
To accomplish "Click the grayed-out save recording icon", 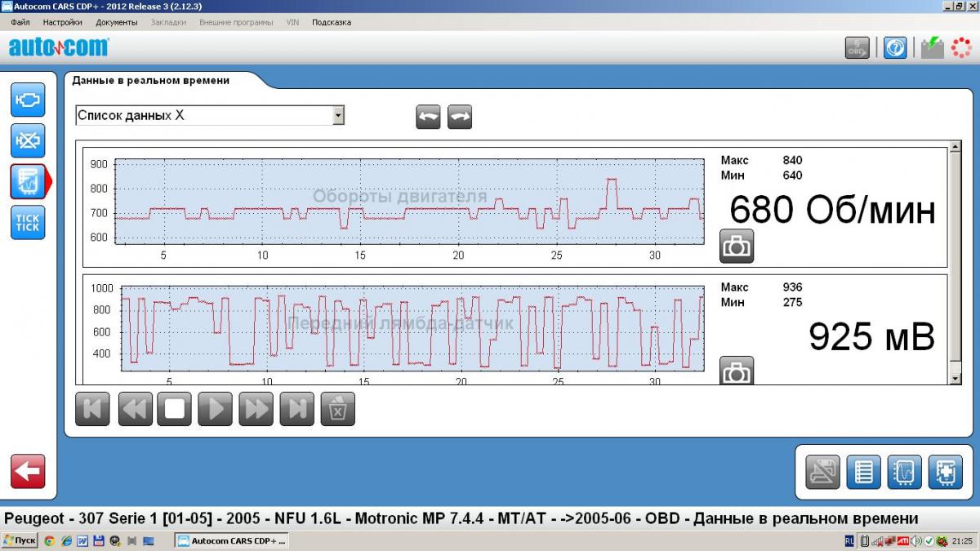I will 822,472.
